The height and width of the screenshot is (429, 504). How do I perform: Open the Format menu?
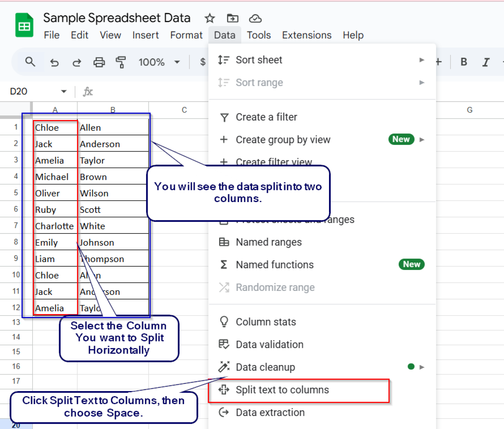[186, 35]
